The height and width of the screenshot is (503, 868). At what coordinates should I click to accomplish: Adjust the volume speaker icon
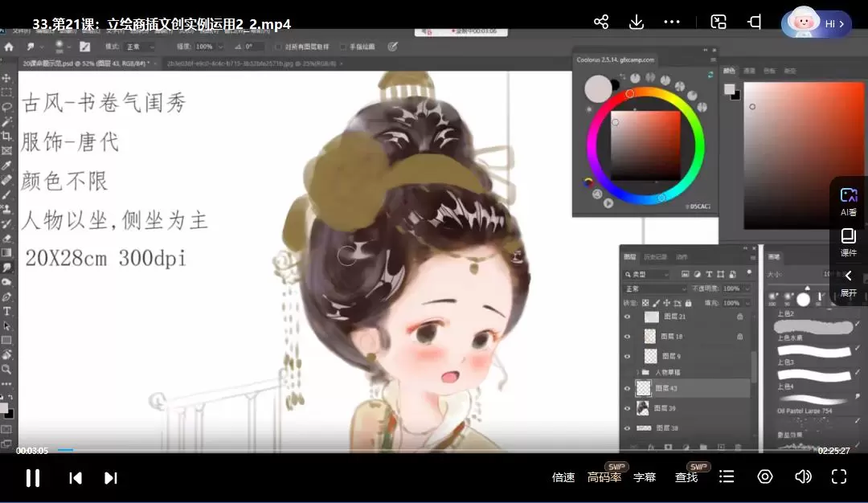[x=803, y=476]
